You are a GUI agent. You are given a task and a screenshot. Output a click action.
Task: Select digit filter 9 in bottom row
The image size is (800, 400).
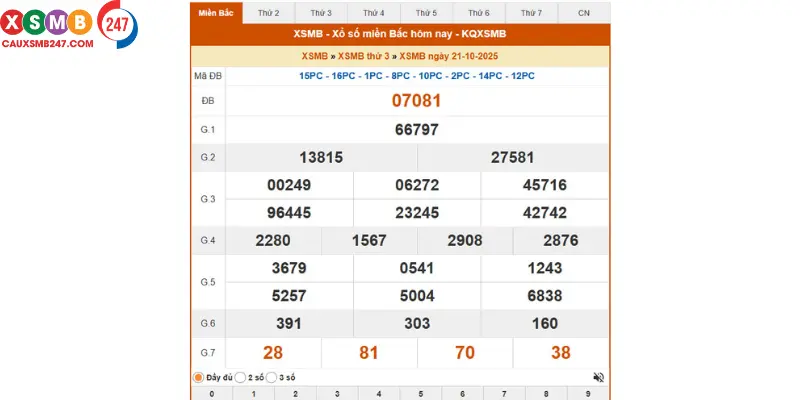[x=588, y=394]
